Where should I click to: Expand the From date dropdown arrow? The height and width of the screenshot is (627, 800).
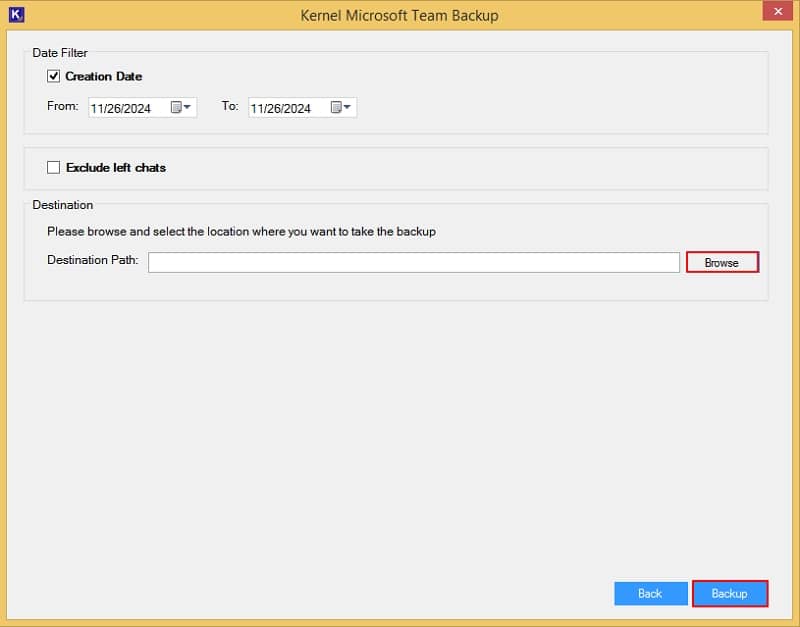(188, 108)
